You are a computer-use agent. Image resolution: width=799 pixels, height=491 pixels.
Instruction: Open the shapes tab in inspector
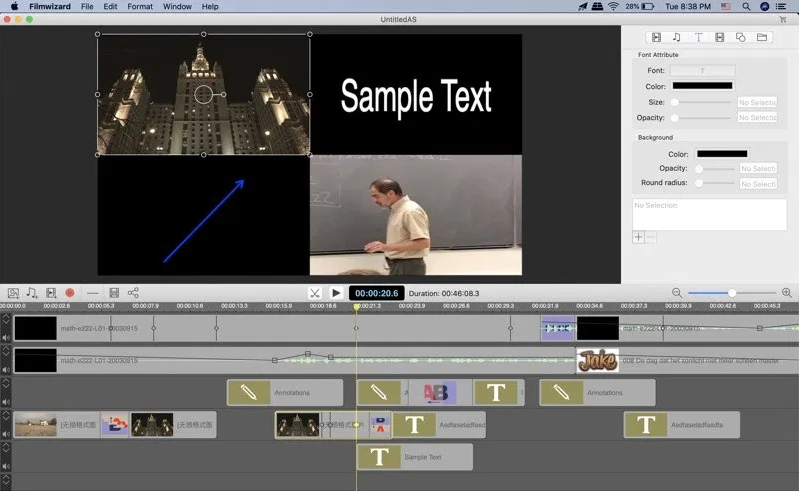click(740, 37)
